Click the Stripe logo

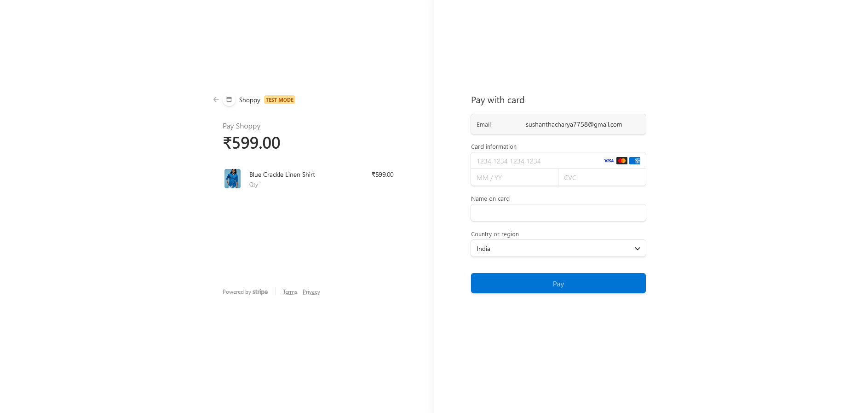259,292
